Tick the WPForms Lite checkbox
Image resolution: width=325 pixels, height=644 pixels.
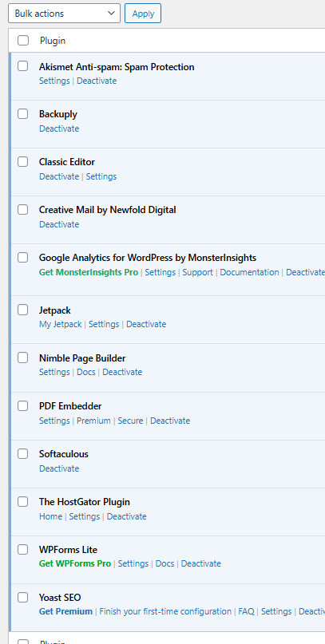click(22, 549)
